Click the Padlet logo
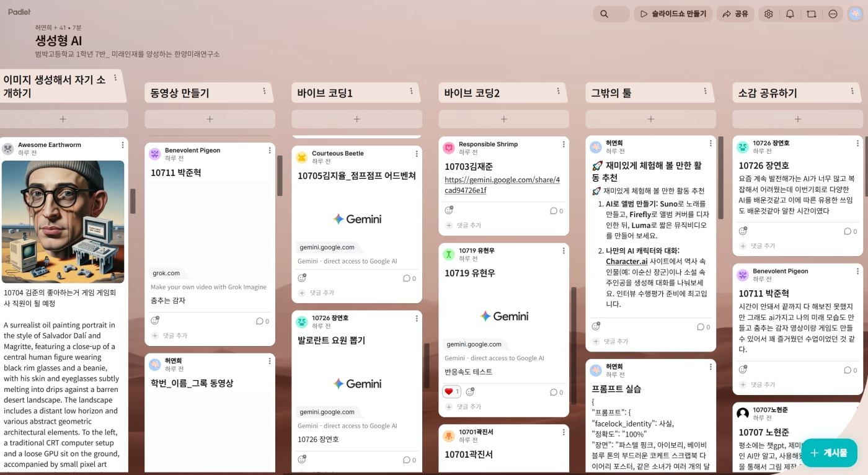Screen dimensions: 868x475 coord(19,11)
